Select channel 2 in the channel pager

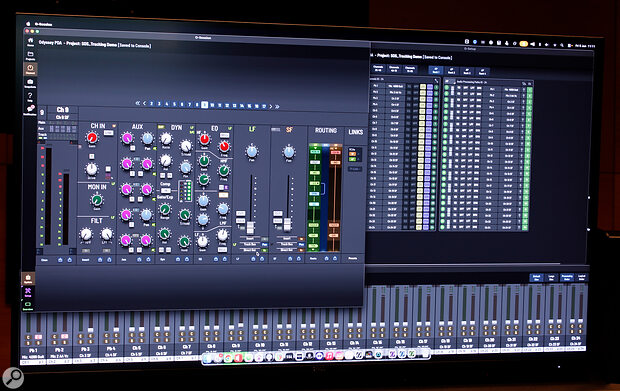(x=151, y=104)
